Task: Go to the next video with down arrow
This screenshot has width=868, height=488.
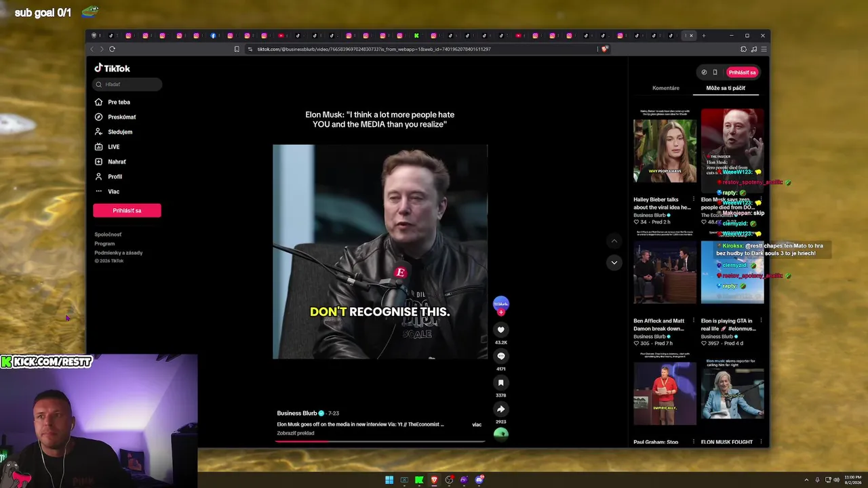Action: (614, 262)
